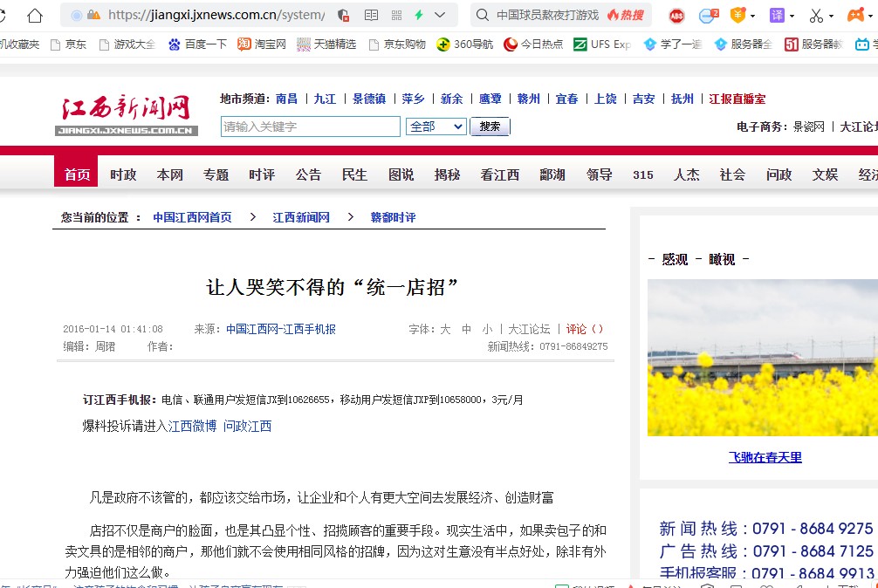This screenshot has height=588, width=878.
Task: Select the 时政 navigation tab
Action: [123, 174]
